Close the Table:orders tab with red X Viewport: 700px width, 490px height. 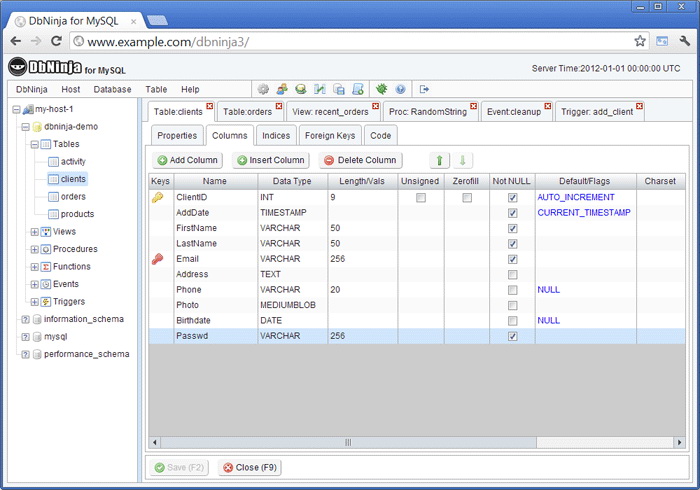[280, 106]
